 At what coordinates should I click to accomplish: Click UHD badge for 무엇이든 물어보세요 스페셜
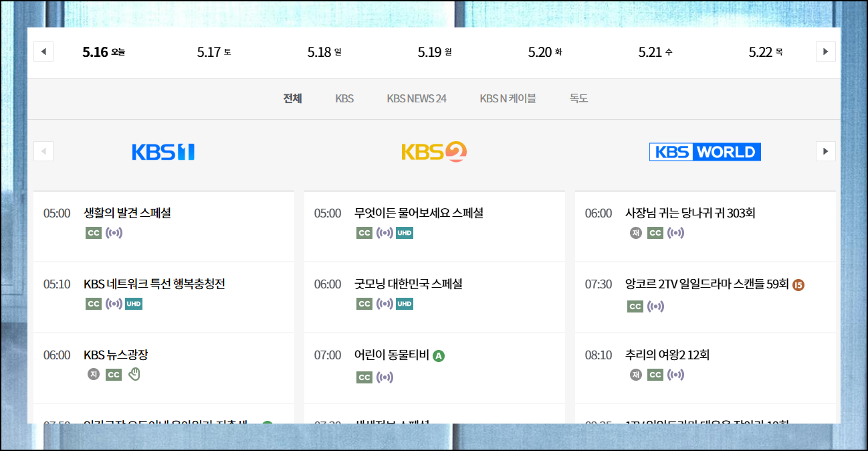click(405, 233)
